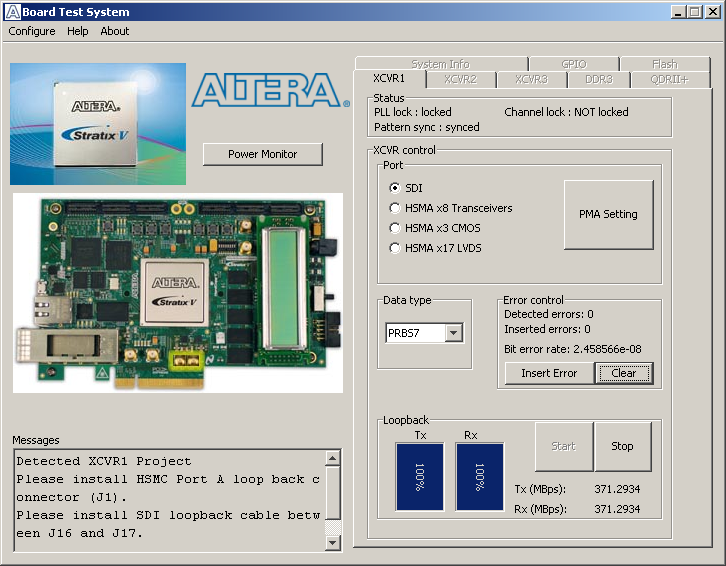Open the PMA Setting dialog
Screen dimensions: 726x566
[x=608, y=214]
